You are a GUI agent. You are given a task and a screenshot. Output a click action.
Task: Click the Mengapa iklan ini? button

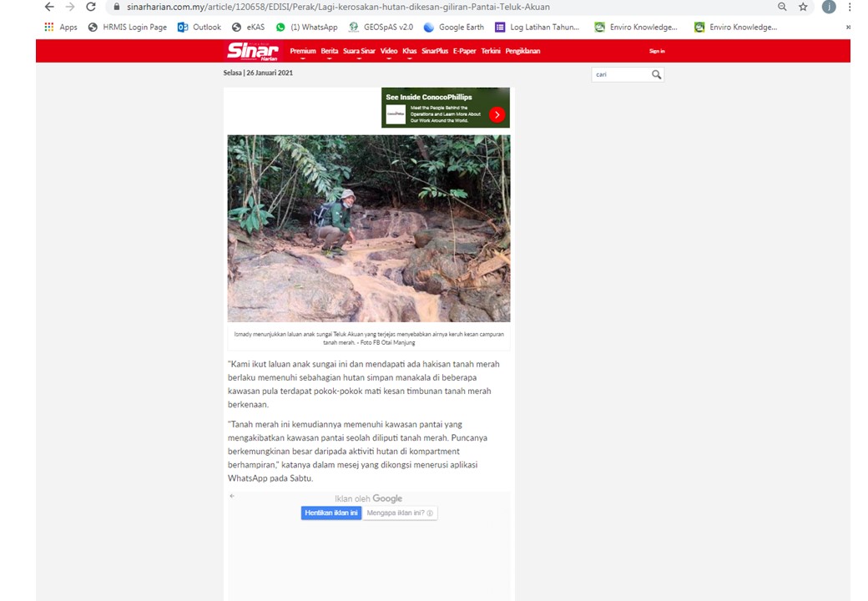[x=400, y=513]
